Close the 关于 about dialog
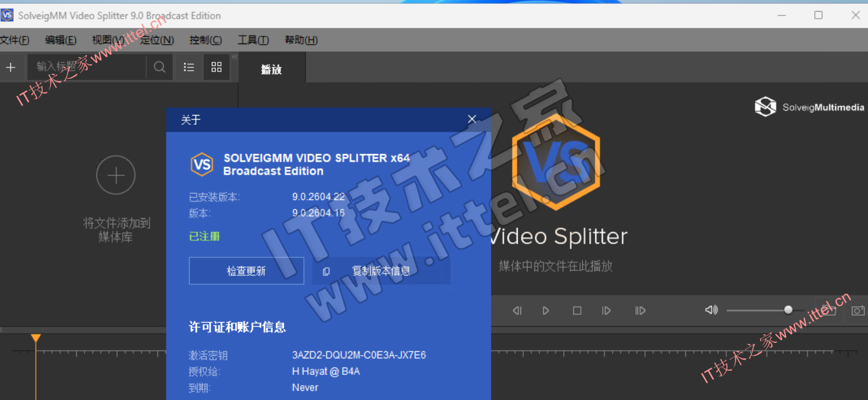Screen dimensions: 868x400 [472, 119]
